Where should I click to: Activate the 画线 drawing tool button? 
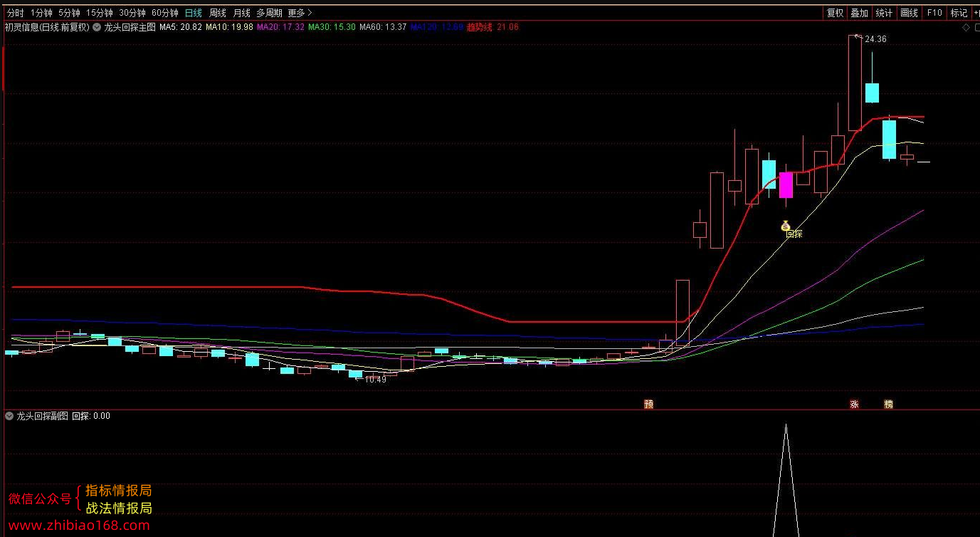coord(909,13)
